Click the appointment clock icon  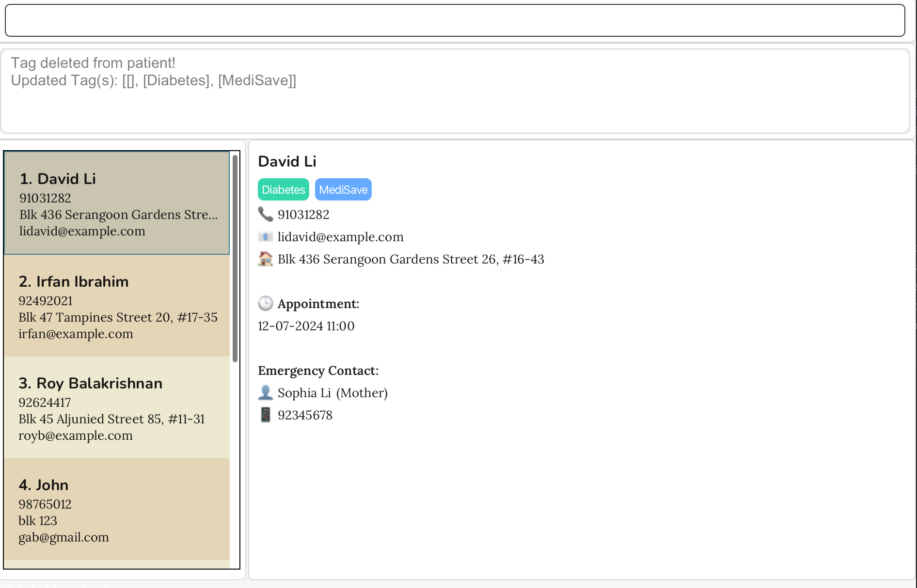(x=265, y=304)
